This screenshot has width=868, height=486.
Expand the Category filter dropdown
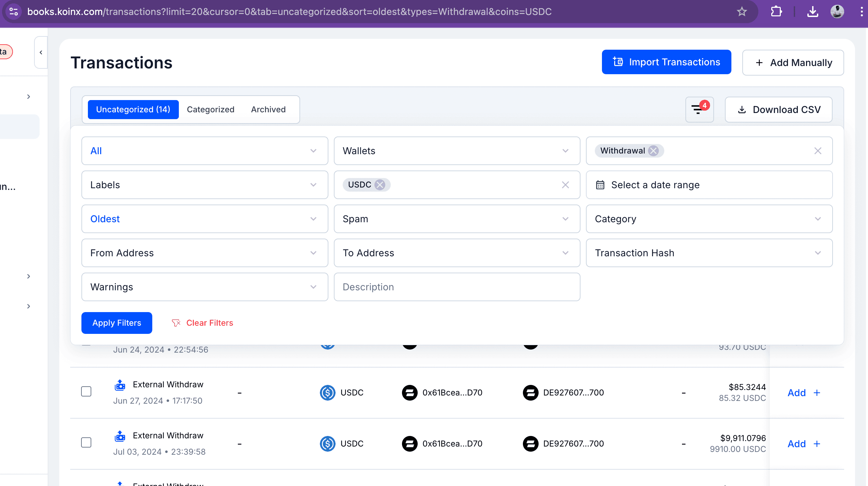(x=709, y=219)
